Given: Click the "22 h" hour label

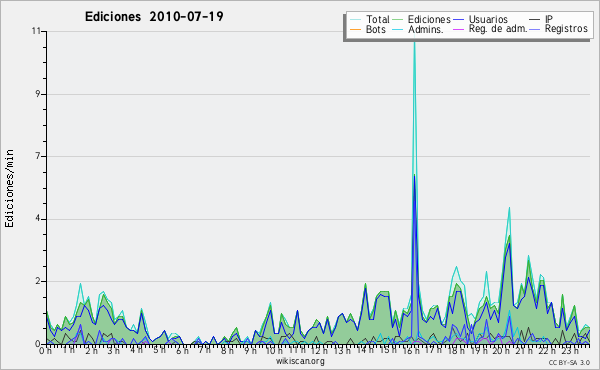Looking at the screenshot, I should click(546, 350).
